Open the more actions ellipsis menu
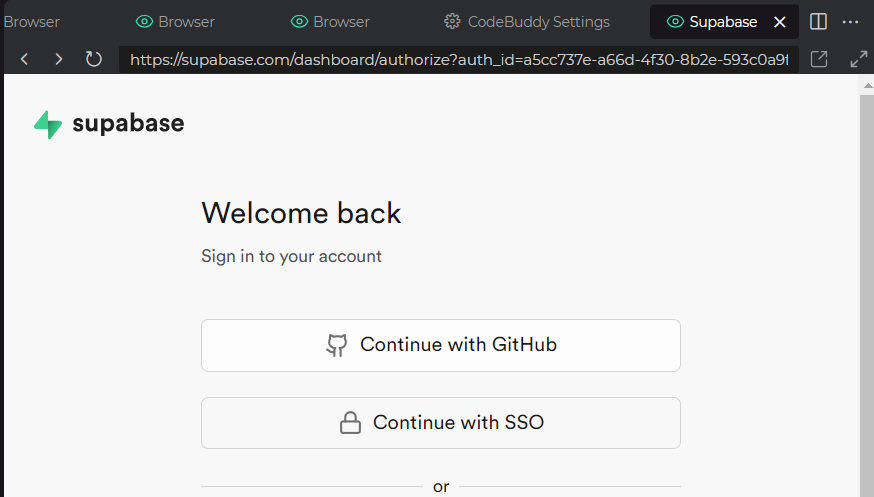874x497 pixels. pyautogui.click(x=850, y=21)
